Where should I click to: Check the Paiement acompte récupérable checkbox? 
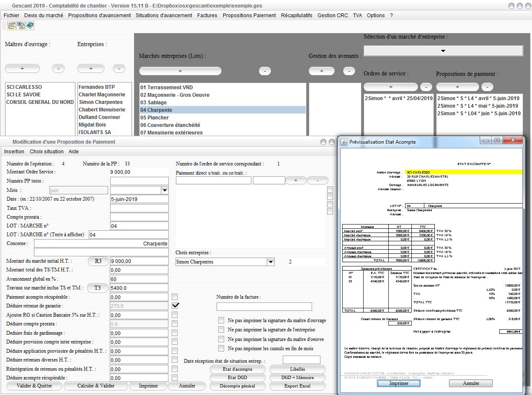[175, 297]
